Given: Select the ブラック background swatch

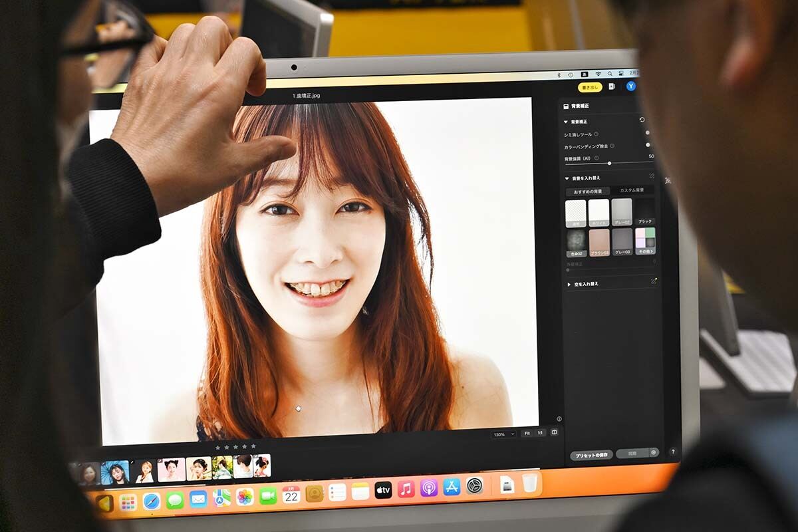Looking at the screenshot, I should tap(644, 211).
